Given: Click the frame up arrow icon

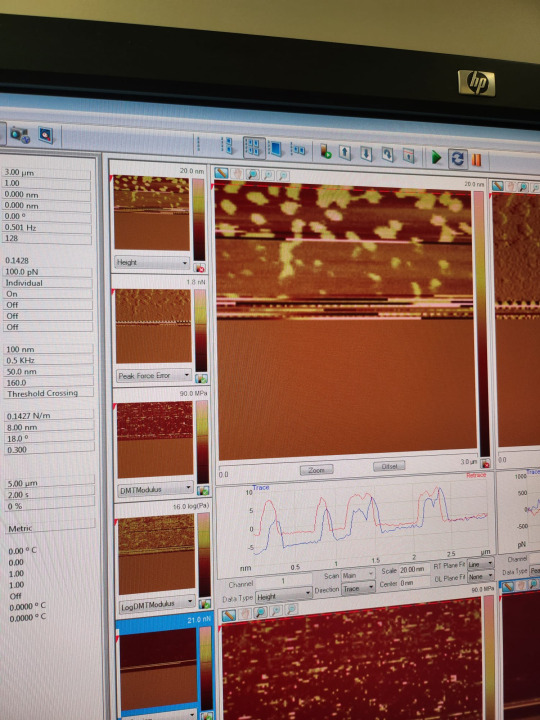Looking at the screenshot, I should tap(345, 152).
